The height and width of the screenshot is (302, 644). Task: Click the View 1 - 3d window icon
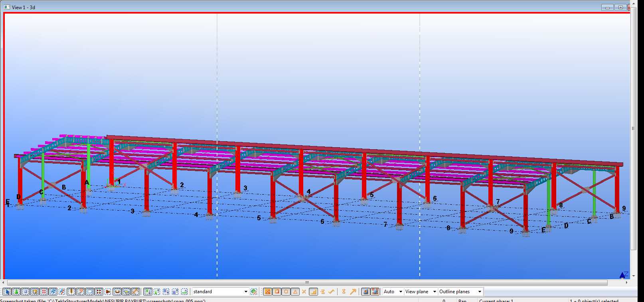(x=7, y=7)
